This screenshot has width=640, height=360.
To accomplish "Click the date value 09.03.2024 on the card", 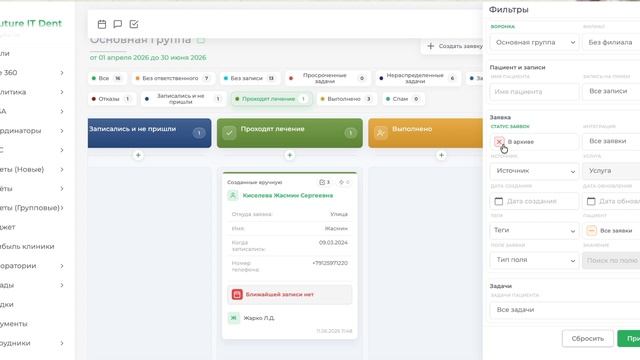I will click(333, 242).
